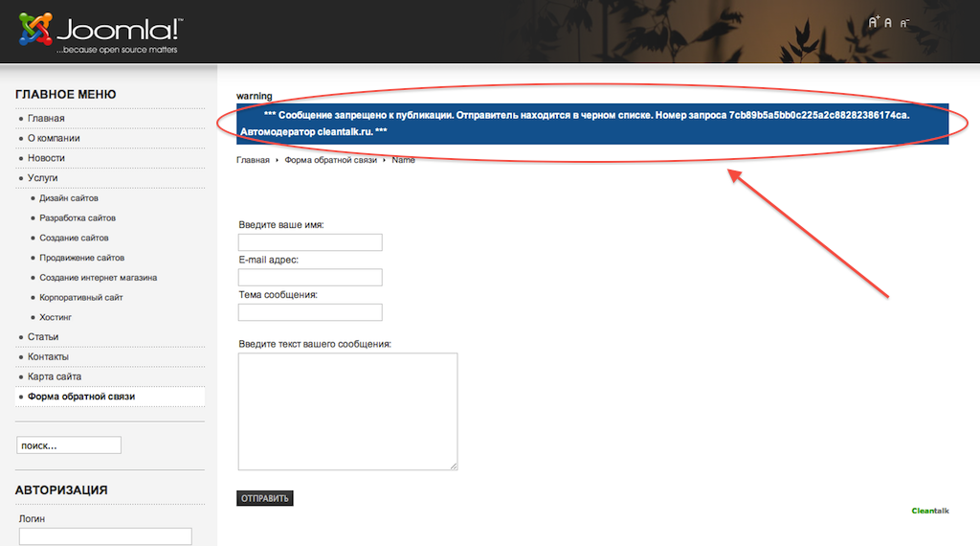Click the Введите ваше имя input field
The width and height of the screenshot is (980, 546).
click(x=310, y=242)
